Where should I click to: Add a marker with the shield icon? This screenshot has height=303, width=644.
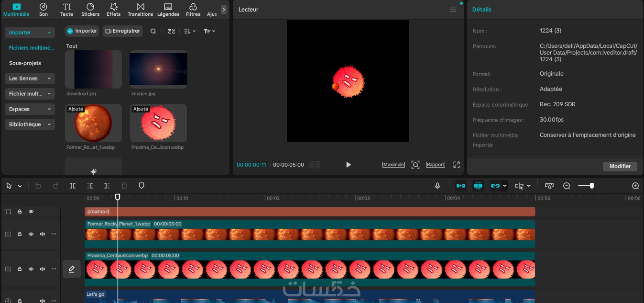[142, 186]
